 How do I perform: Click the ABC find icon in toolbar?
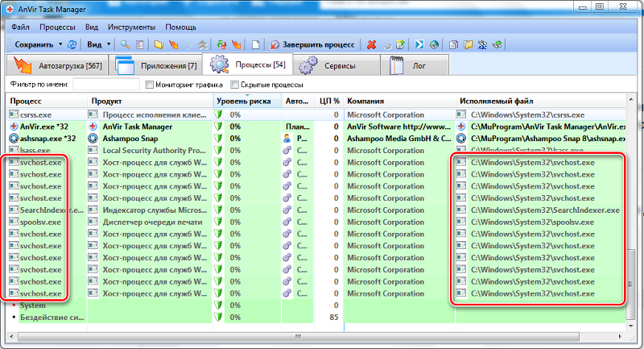pos(482,44)
